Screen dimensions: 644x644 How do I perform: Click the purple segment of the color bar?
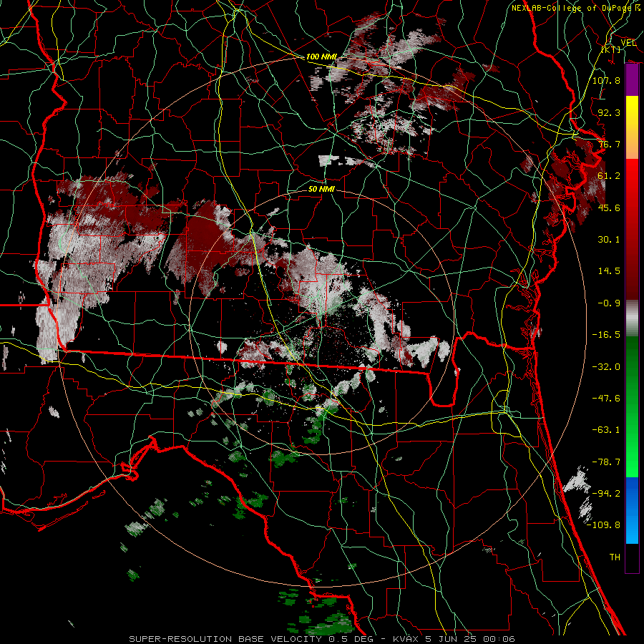632,80
